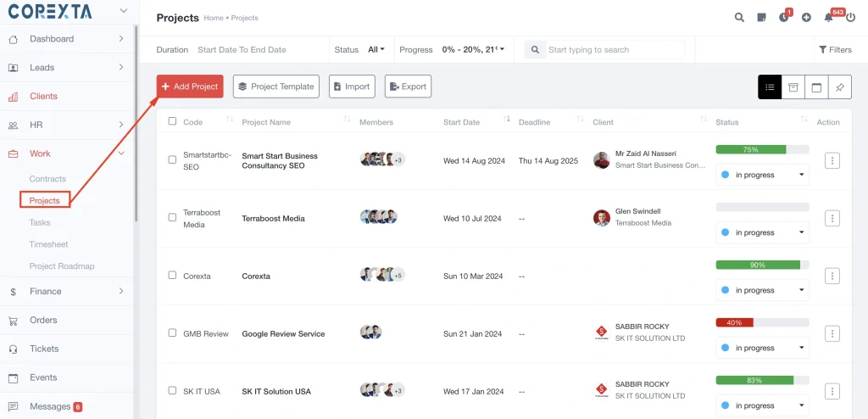Click the Export button
The height and width of the screenshot is (419, 868).
pyautogui.click(x=408, y=87)
